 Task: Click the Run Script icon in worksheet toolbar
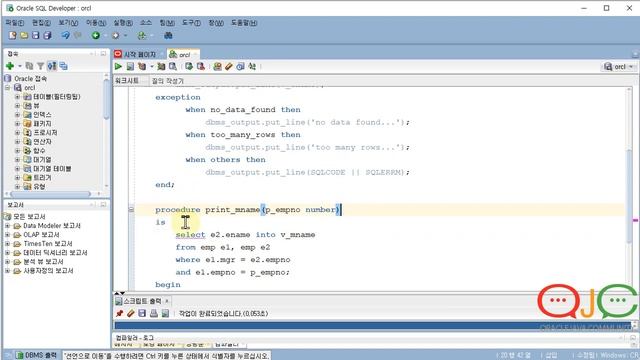pyautogui.click(x=130, y=67)
